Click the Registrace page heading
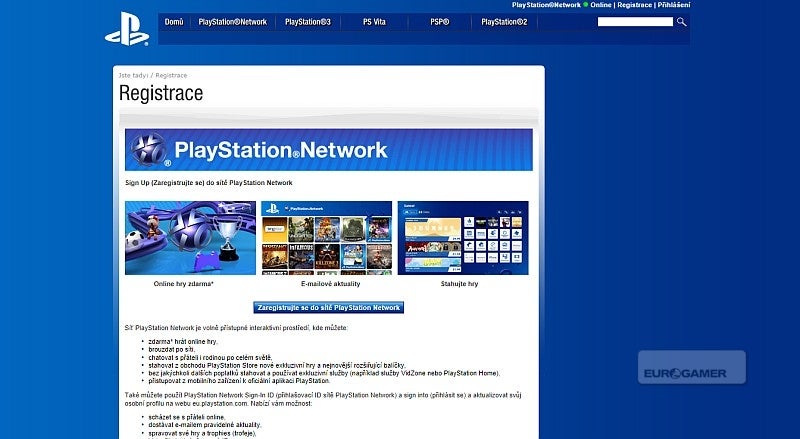Screen dimensions: 800x439 point(161,93)
